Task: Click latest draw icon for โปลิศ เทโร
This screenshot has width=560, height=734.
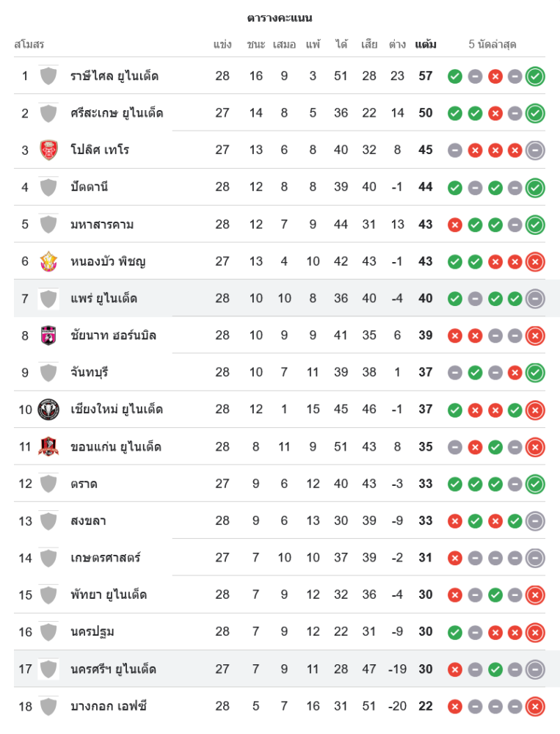Action: [535, 150]
